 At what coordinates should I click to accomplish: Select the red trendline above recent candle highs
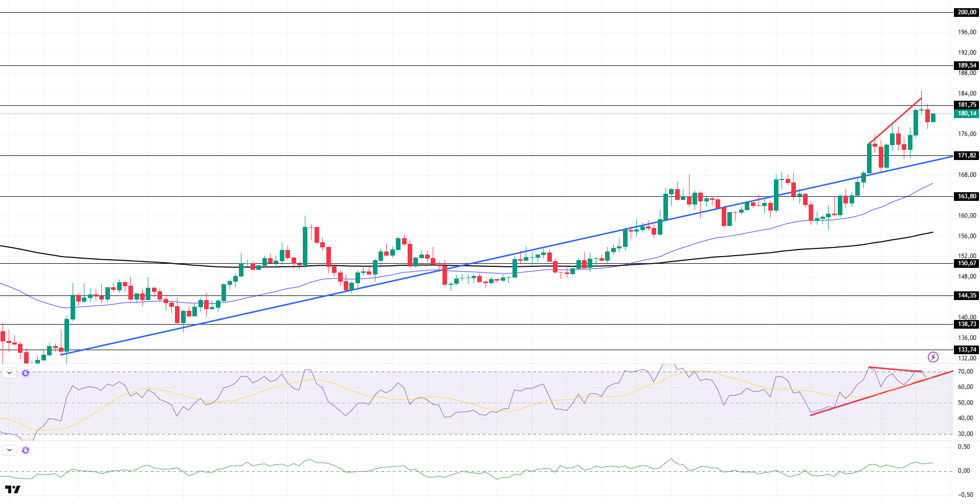click(895, 121)
